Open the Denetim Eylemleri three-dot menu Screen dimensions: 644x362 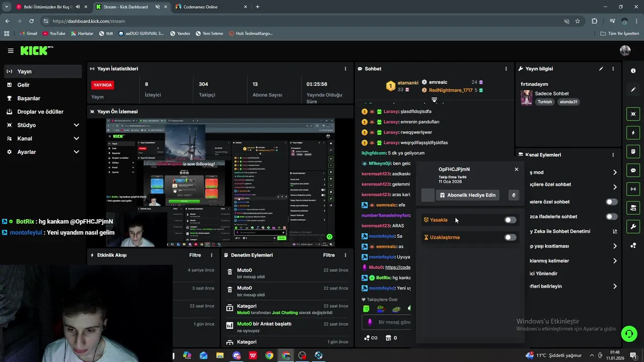[345, 255]
